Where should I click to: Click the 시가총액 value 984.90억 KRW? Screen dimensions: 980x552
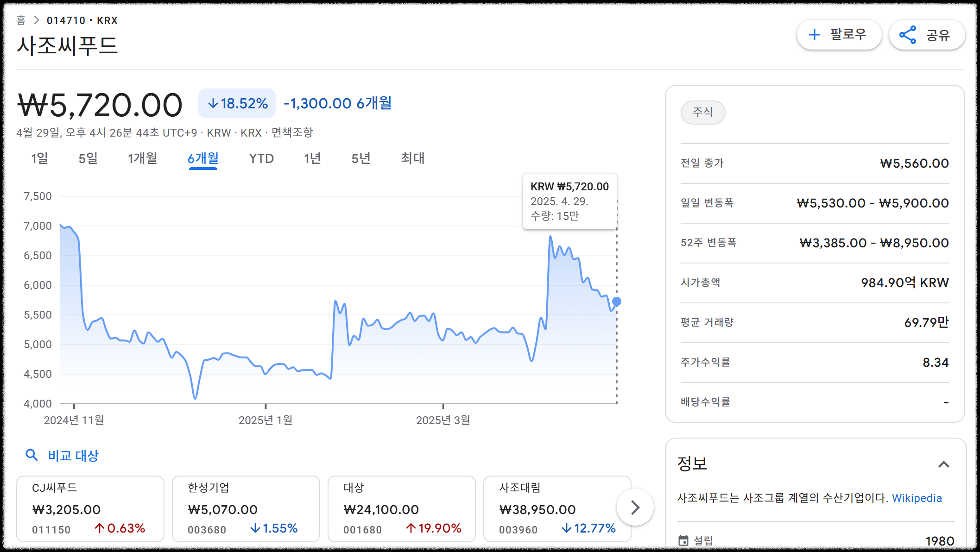(x=904, y=282)
